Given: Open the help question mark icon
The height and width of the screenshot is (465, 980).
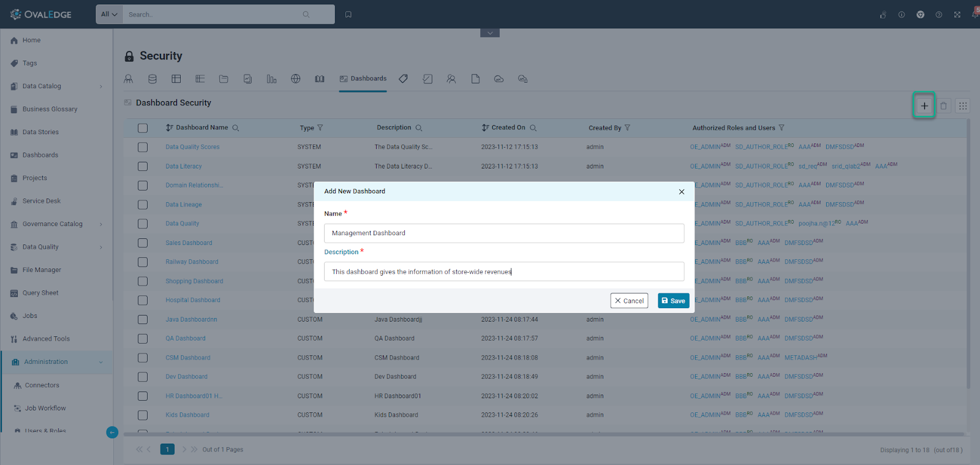Looking at the screenshot, I should click(939, 15).
